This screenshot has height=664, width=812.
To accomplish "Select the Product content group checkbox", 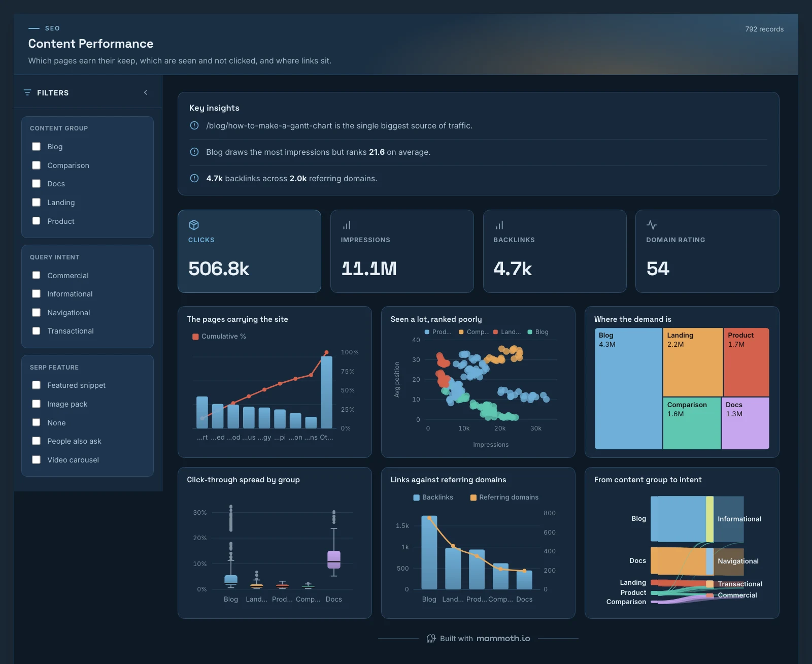I will [x=37, y=221].
